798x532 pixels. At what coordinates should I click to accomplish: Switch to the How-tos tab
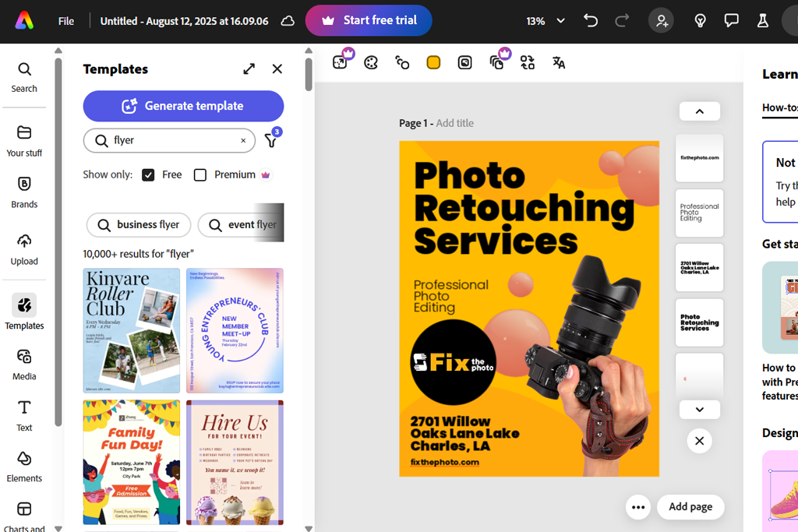tap(779, 107)
